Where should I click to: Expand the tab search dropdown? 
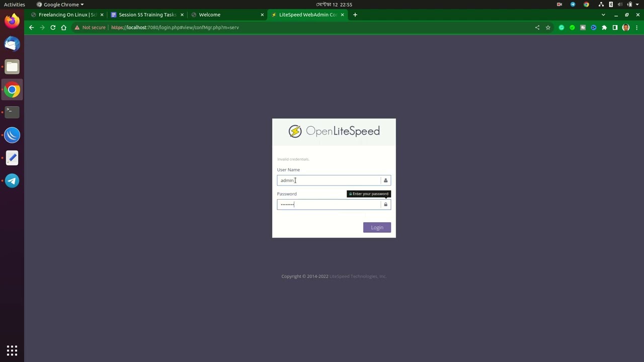[x=603, y=15]
